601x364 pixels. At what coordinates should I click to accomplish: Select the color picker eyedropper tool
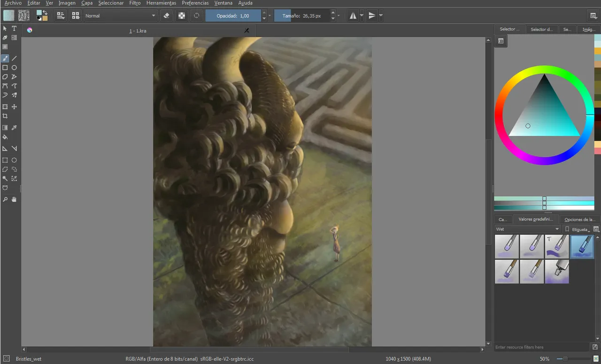pos(14,128)
